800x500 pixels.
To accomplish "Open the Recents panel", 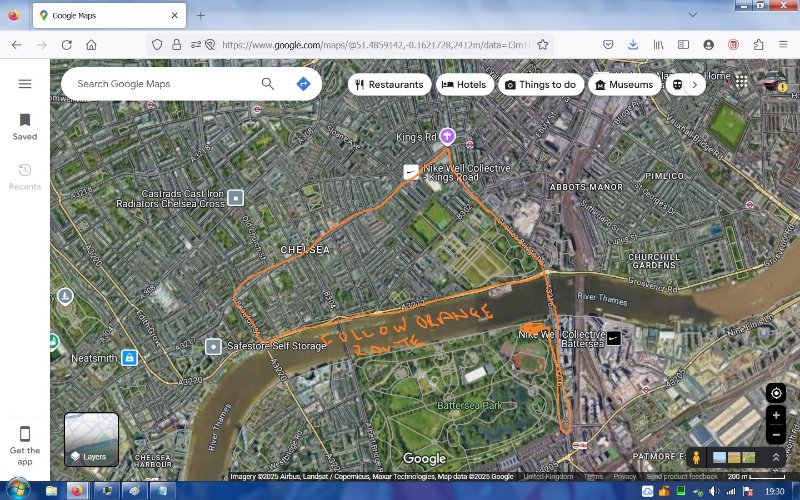I will 25,176.
